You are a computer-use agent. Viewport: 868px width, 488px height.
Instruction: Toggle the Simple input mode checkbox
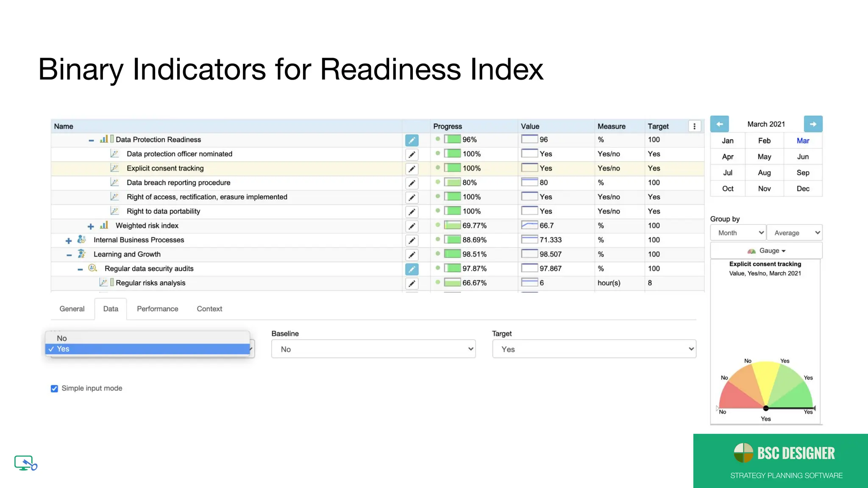point(54,388)
